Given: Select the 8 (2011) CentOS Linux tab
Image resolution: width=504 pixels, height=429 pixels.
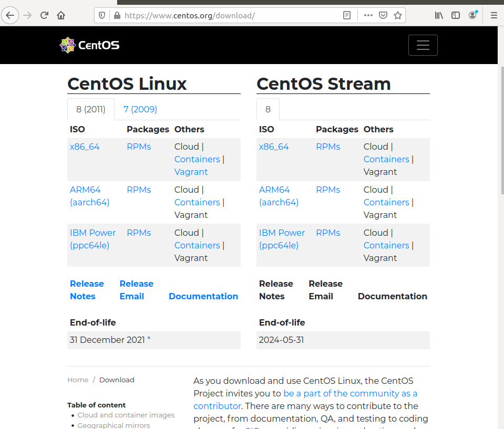Looking at the screenshot, I should [90, 109].
